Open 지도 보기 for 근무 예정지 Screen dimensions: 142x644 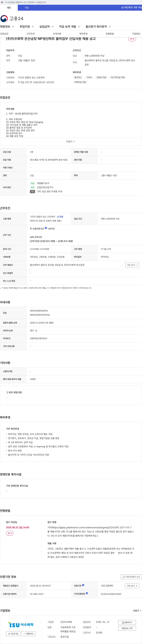click(x=132, y=265)
